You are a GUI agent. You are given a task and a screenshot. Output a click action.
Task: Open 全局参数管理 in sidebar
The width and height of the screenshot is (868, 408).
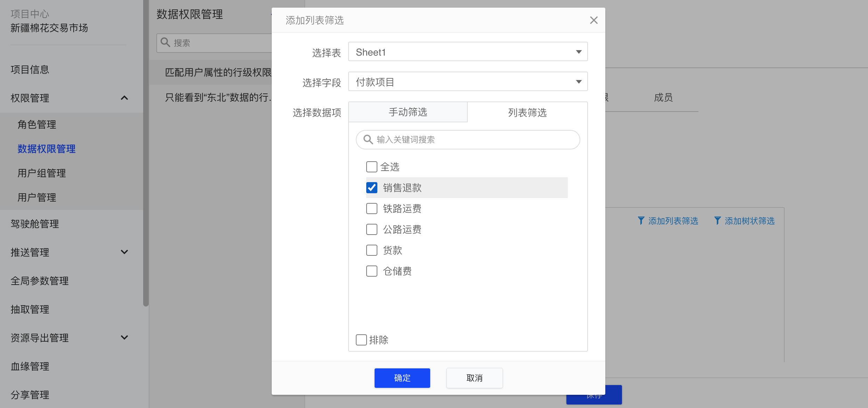(x=40, y=281)
